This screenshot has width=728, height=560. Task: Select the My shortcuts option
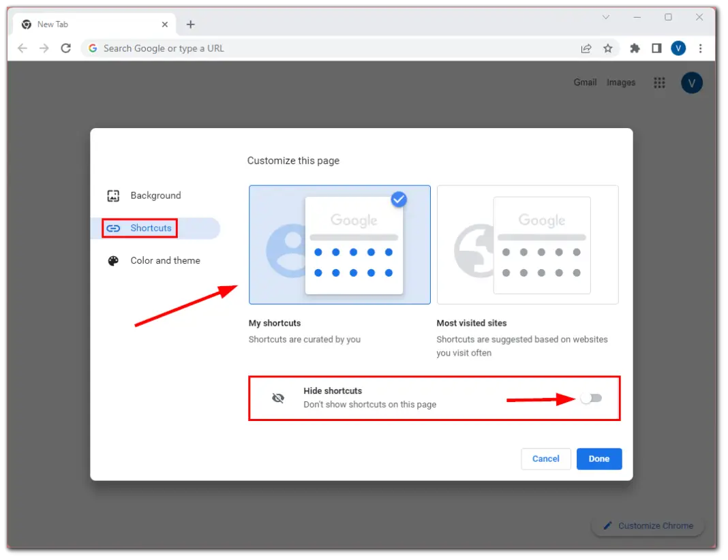click(x=339, y=245)
